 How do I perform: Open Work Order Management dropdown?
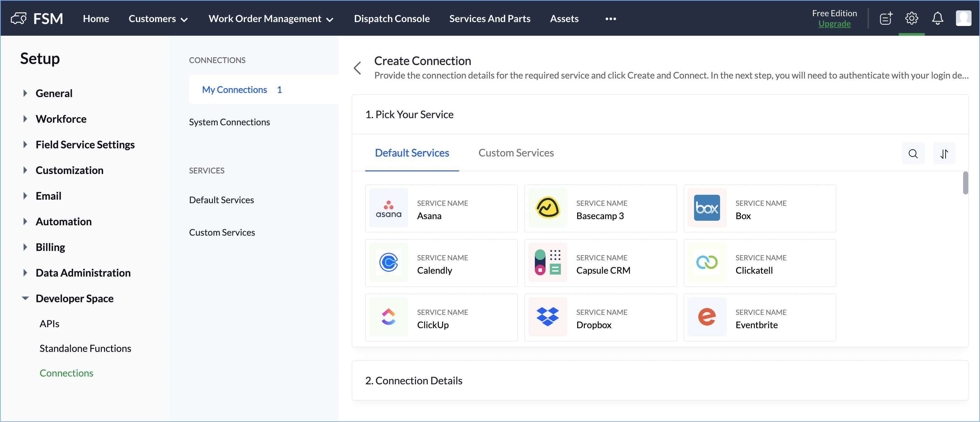pos(270,19)
